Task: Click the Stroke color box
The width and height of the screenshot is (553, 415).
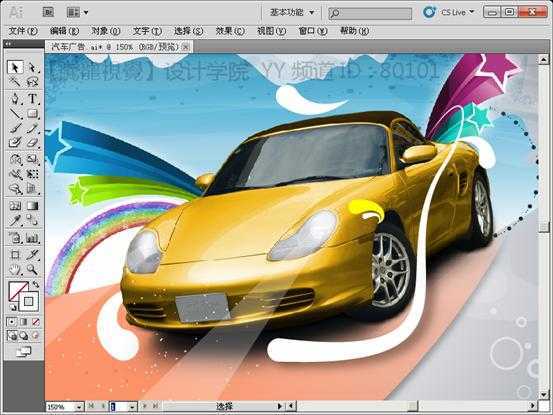Action: click(x=30, y=302)
